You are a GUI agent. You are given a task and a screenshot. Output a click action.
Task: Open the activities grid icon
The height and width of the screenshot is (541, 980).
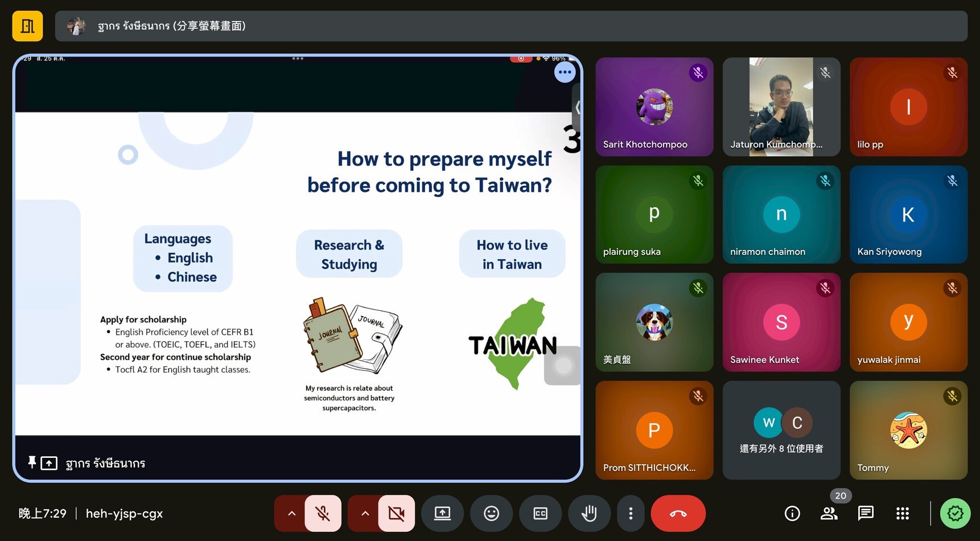click(x=903, y=514)
